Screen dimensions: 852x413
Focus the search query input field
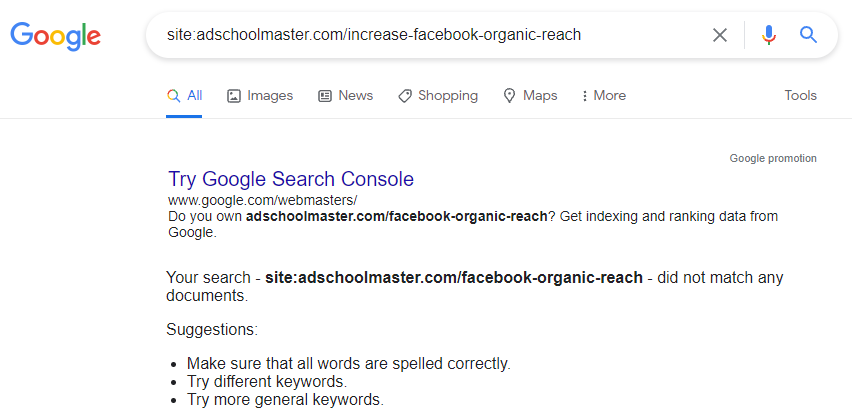coord(420,35)
